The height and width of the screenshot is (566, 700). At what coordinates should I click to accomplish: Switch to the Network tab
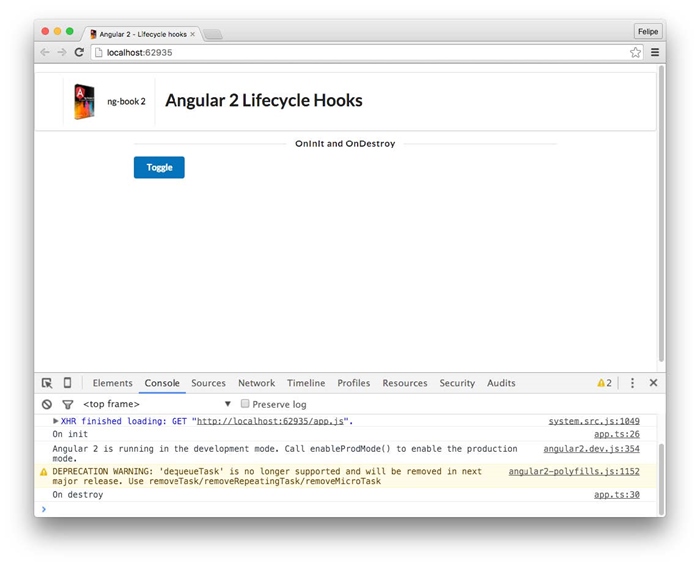point(256,383)
